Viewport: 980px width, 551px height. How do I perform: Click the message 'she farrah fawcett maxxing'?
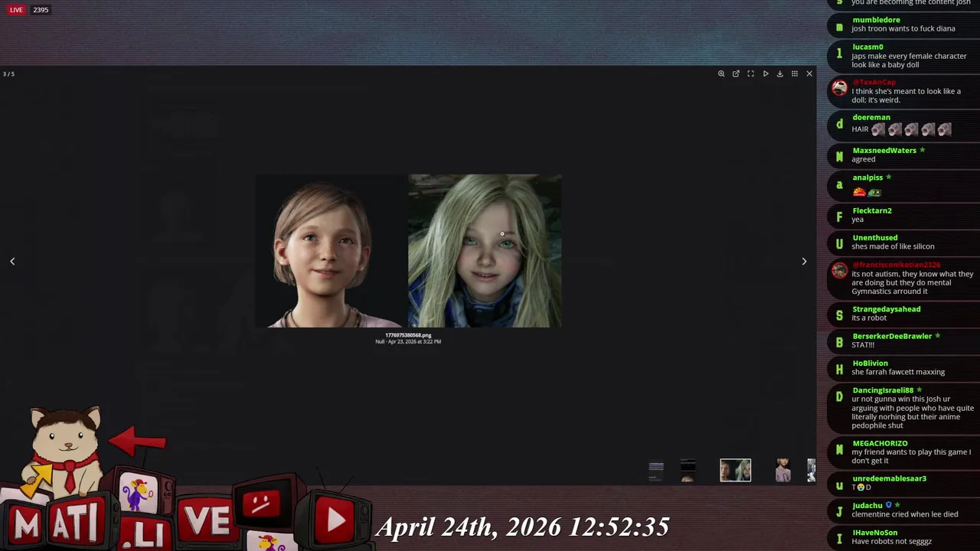898,372
